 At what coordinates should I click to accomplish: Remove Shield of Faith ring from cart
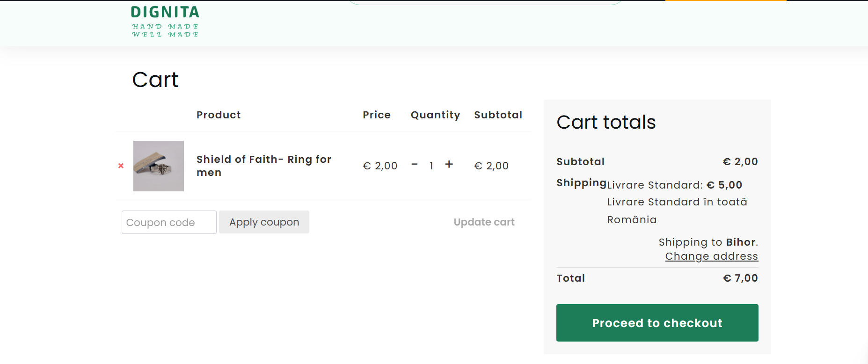121,166
